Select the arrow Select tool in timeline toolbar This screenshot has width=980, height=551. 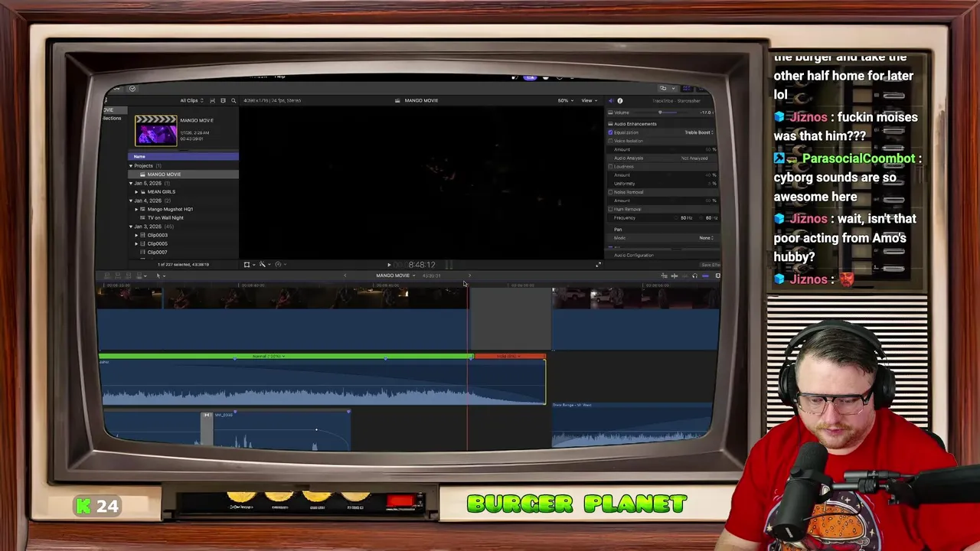coord(159,275)
